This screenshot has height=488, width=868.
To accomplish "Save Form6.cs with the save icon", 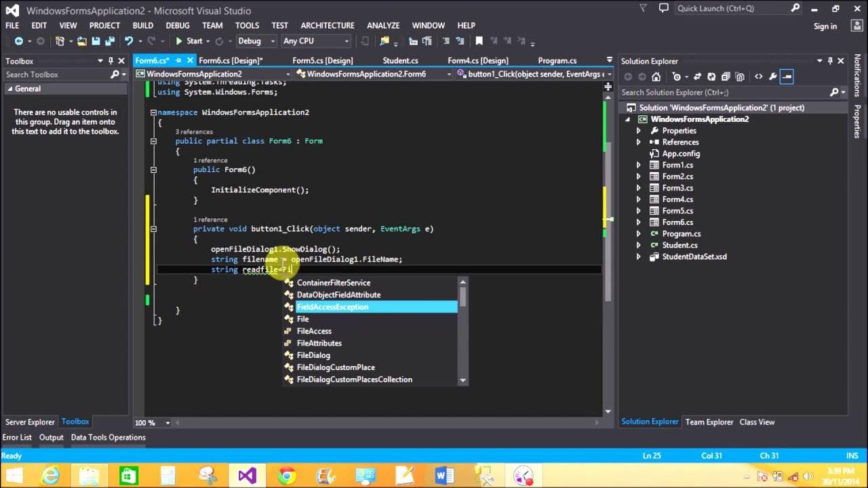I will point(94,41).
